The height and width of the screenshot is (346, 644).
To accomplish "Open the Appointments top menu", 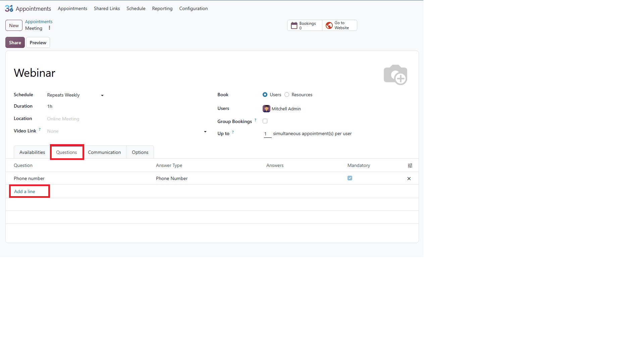I will 72,8.
